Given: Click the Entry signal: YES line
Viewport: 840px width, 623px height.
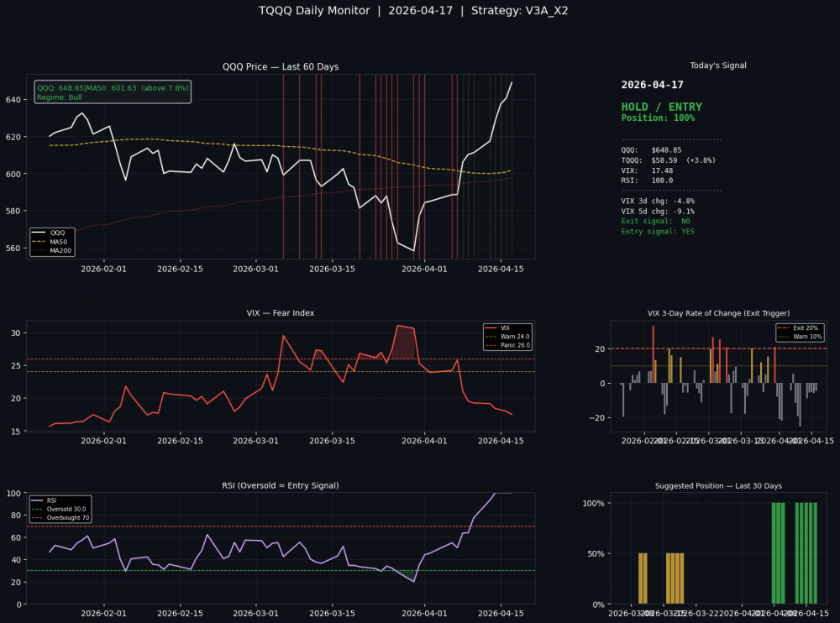Looking at the screenshot, I should tap(658, 232).
